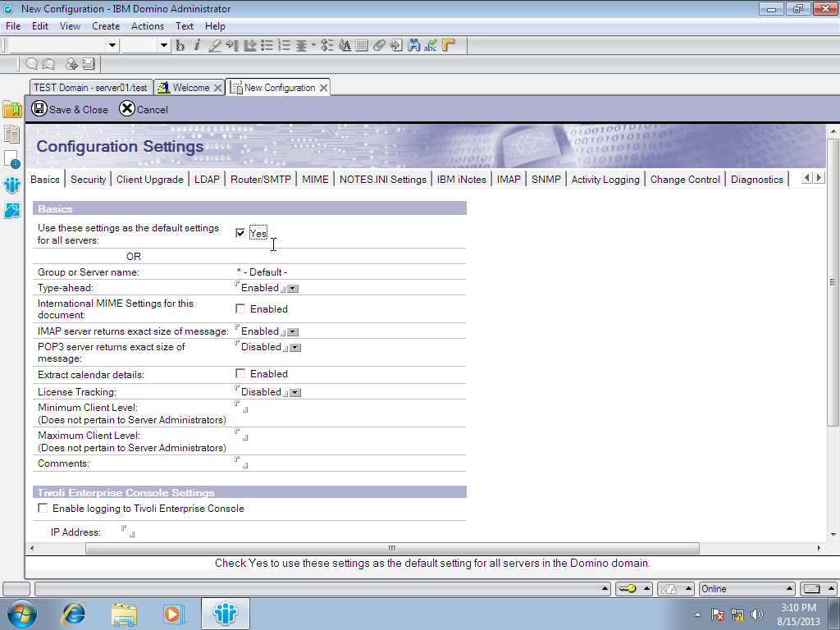Open the License Tracking dropdown
Screen dimensions: 840x630
point(295,393)
